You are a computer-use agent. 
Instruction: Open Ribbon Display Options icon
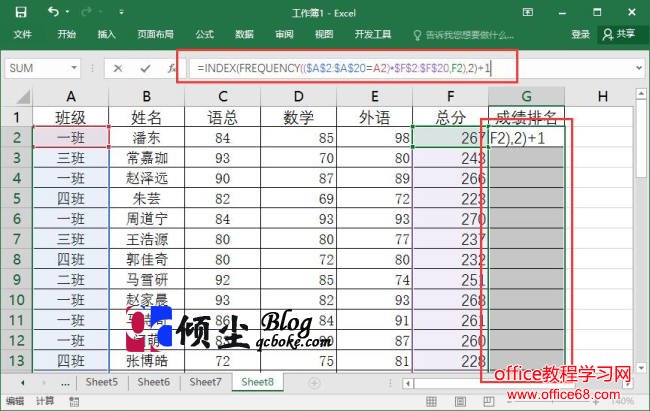(x=528, y=12)
